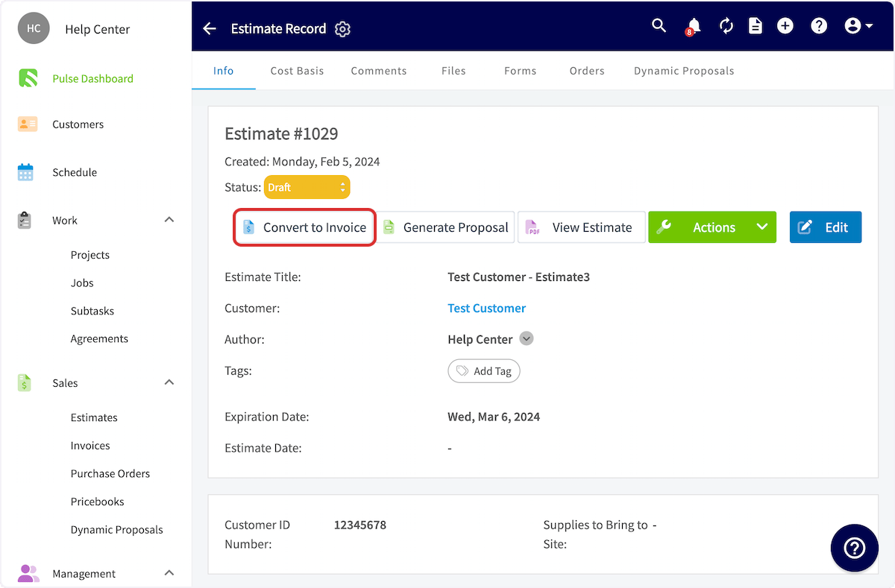
Task: Open Projects under Work
Action: [x=90, y=255]
